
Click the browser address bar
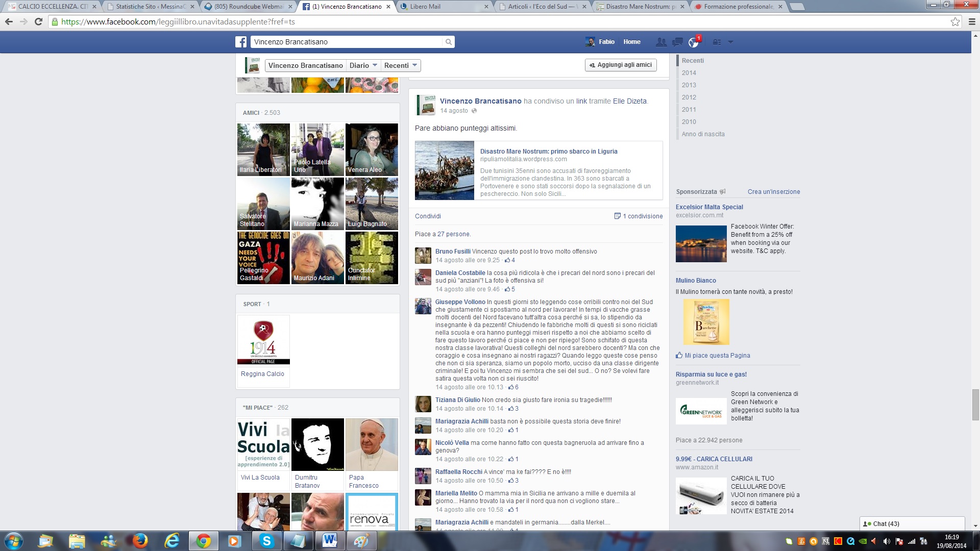pos(500,21)
